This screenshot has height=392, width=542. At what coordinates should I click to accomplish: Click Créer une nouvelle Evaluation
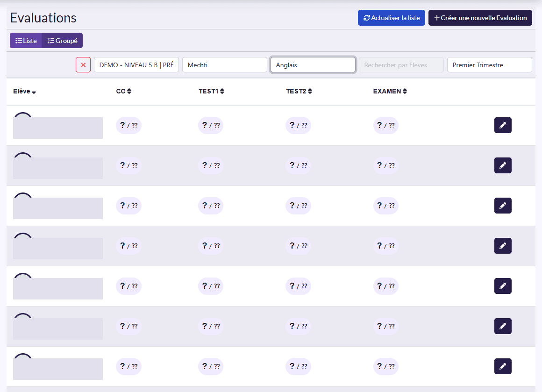coord(480,18)
